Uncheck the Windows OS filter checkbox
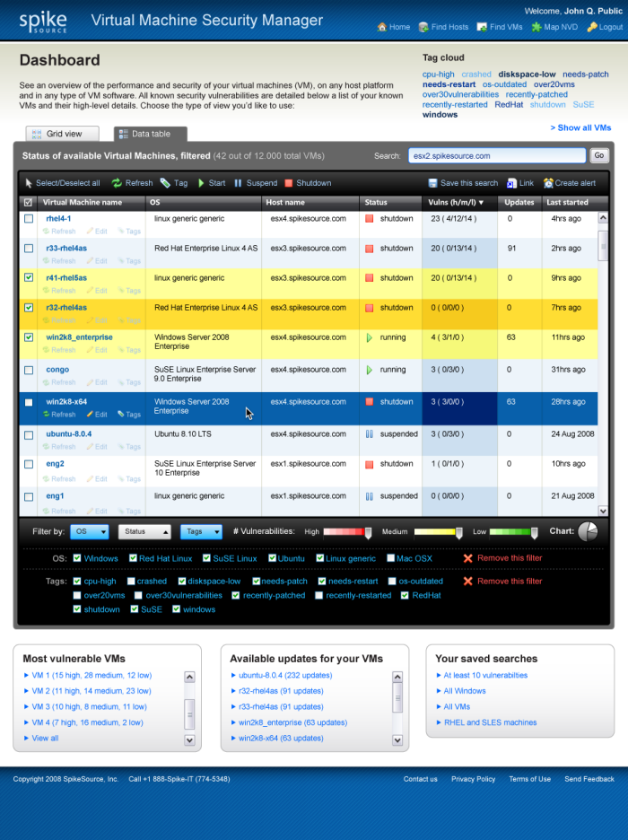Image resolution: width=628 pixels, height=840 pixels. [77, 558]
